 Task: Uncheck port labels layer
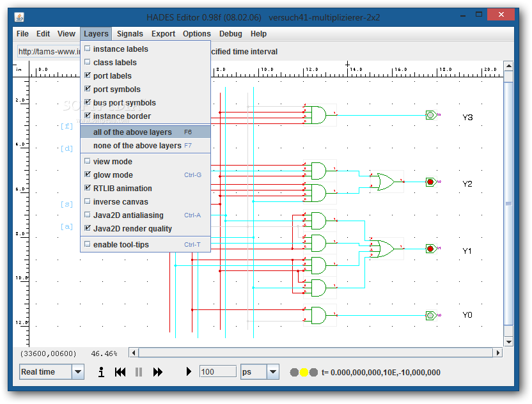145,75
